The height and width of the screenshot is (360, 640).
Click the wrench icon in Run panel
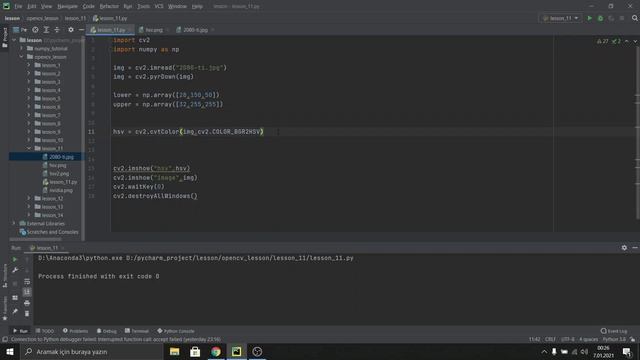click(x=15, y=270)
